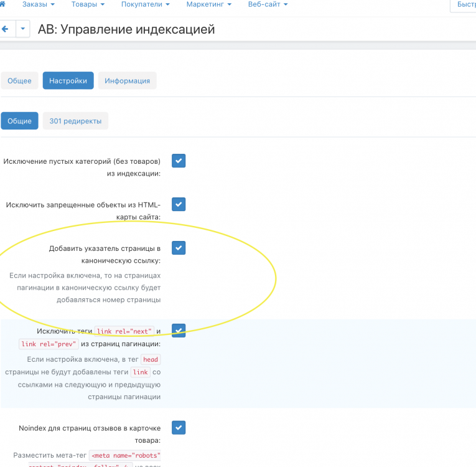Open the Заказы menu
This screenshot has height=467, width=476.
point(38,4)
